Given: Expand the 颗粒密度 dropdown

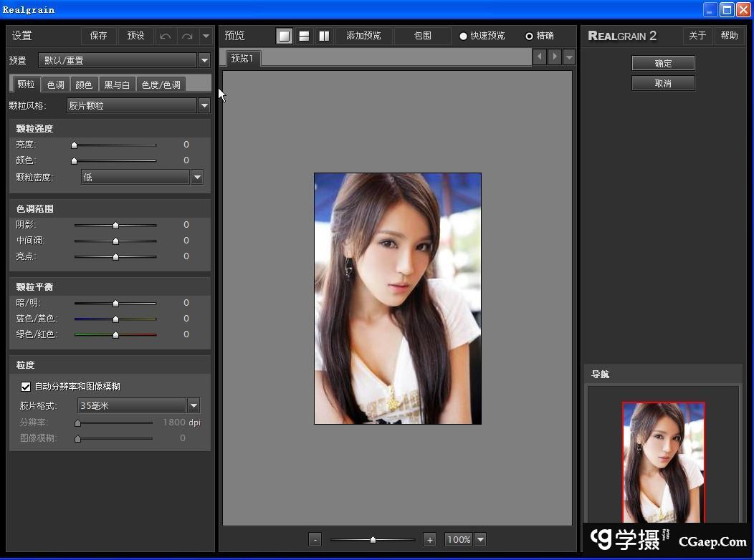Looking at the screenshot, I should pyautogui.click(x=197, y=177).
